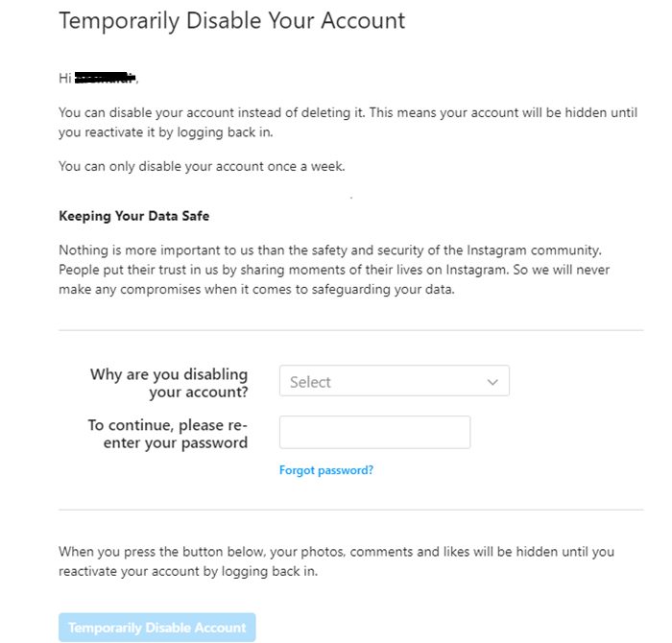Click the "Keeping Your Data Safe" heading
672x643 pixels.
pyautogui.click(x=133, y=216)
